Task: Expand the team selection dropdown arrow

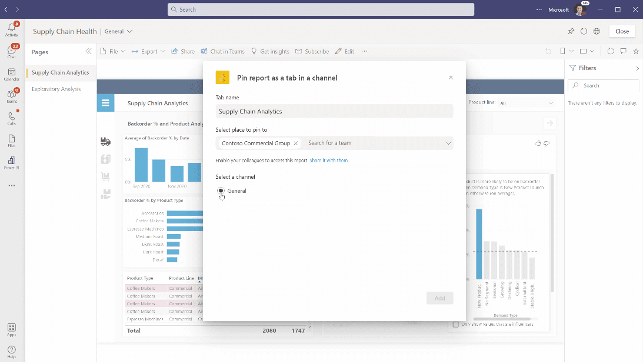Action: [448, 143]
